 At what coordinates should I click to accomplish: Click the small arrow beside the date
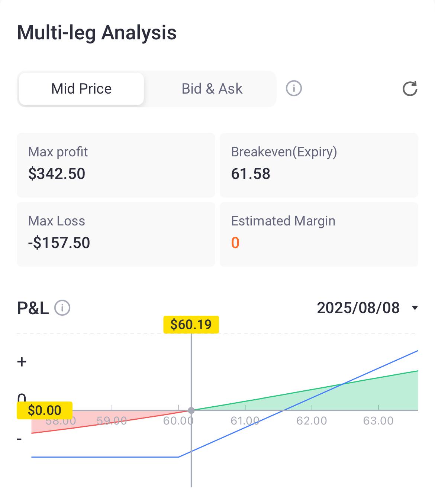tap(415, 308)
